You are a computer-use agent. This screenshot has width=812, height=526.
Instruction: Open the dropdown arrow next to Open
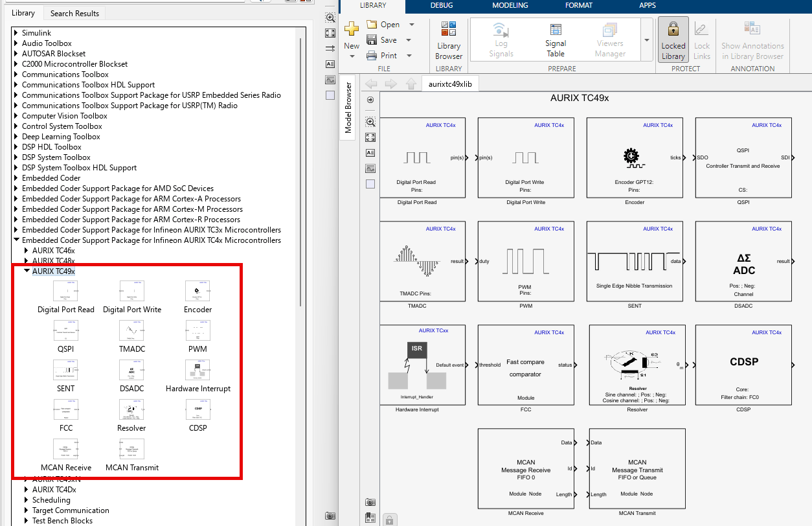point(411,25)
